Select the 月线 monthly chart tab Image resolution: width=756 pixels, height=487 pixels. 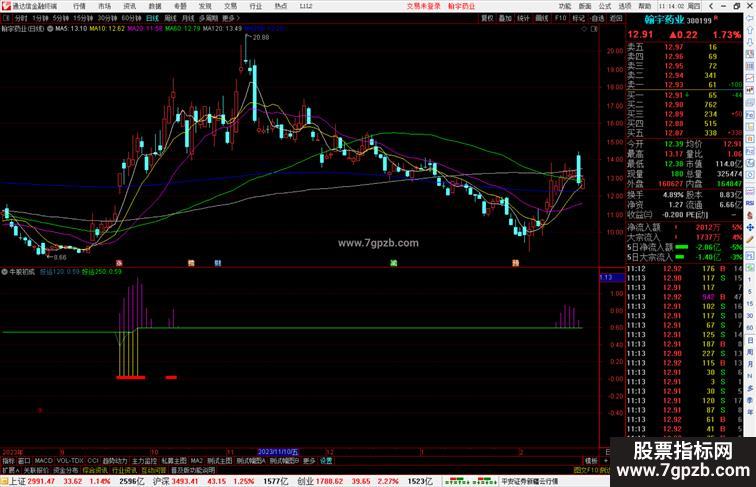(x=188, y=18)
